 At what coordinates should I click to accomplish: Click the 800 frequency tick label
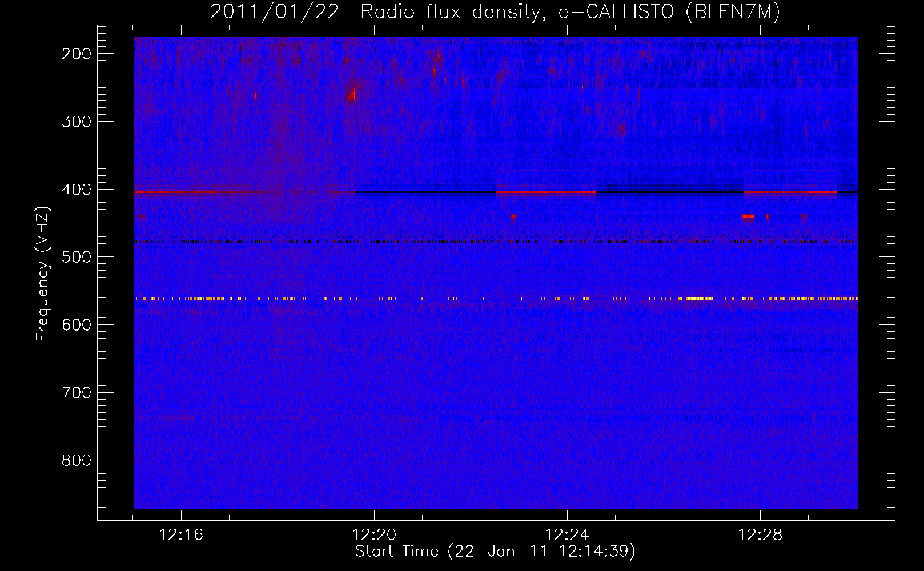77,460
